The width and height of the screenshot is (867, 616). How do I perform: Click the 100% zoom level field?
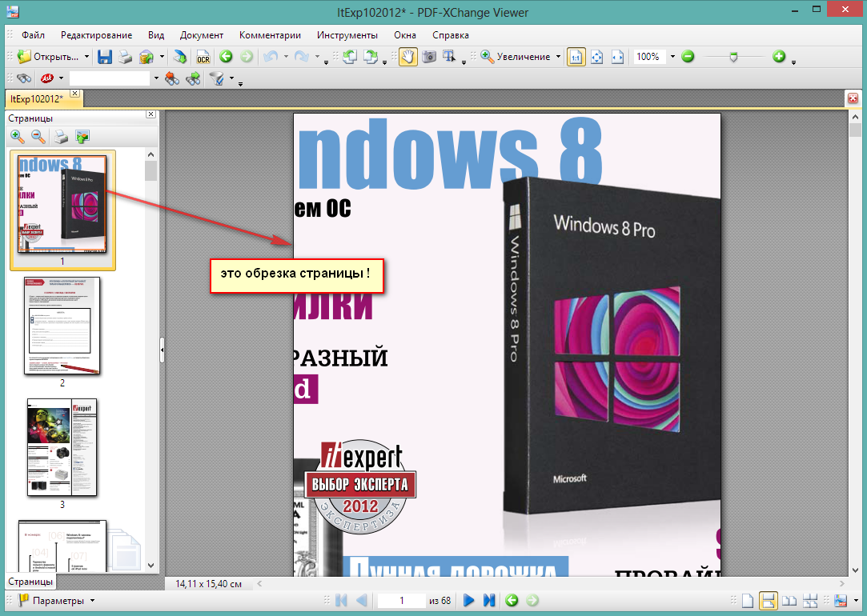650,56
